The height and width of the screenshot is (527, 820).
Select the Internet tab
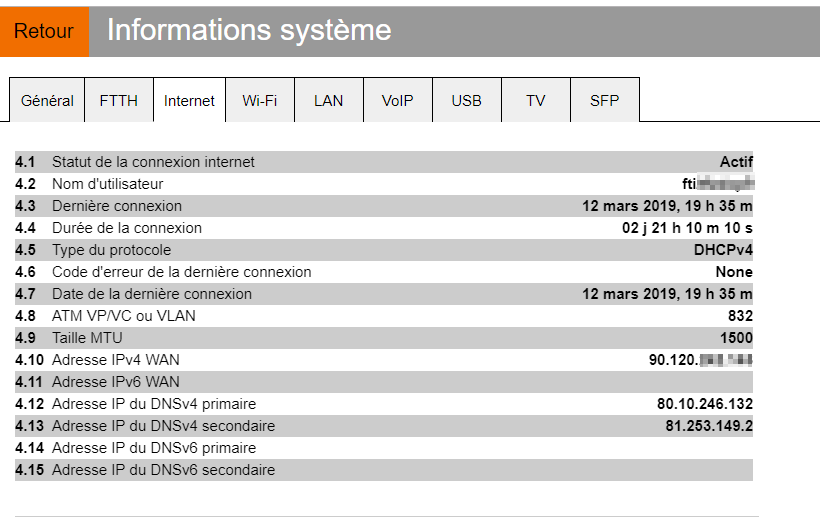(x=189, y=100)
